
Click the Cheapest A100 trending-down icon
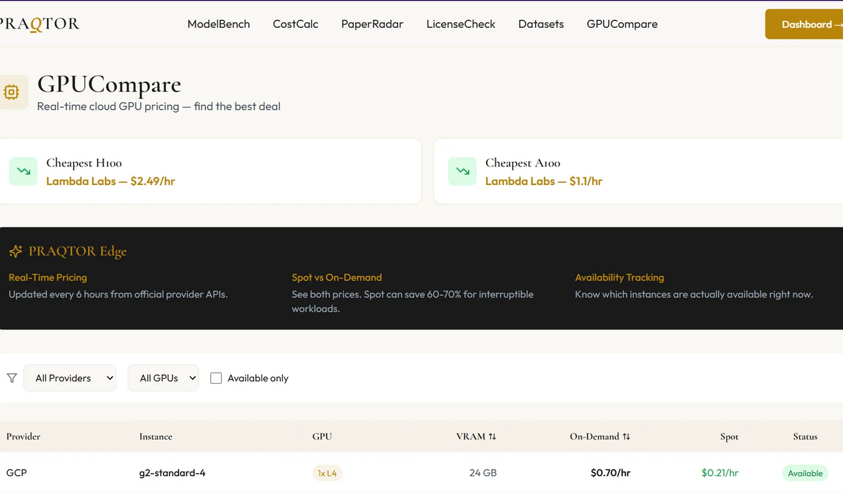[x=462, y=171]
